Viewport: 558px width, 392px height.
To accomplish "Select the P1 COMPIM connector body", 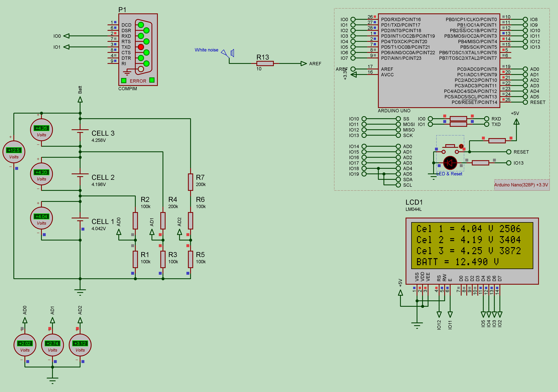I will (x=138, y=50).
